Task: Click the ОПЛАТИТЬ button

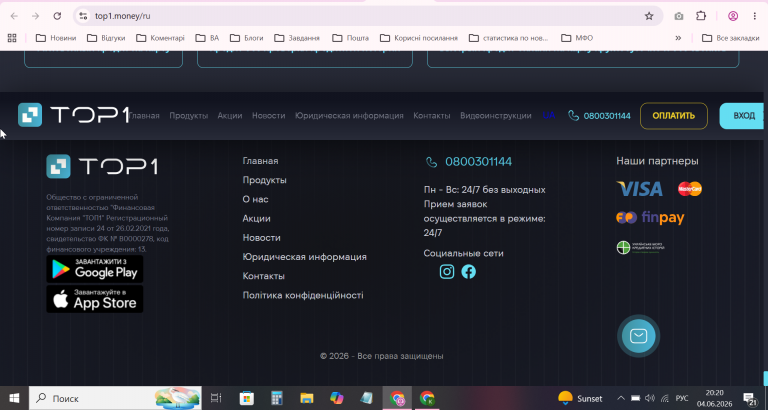Action: pos(673,116)
